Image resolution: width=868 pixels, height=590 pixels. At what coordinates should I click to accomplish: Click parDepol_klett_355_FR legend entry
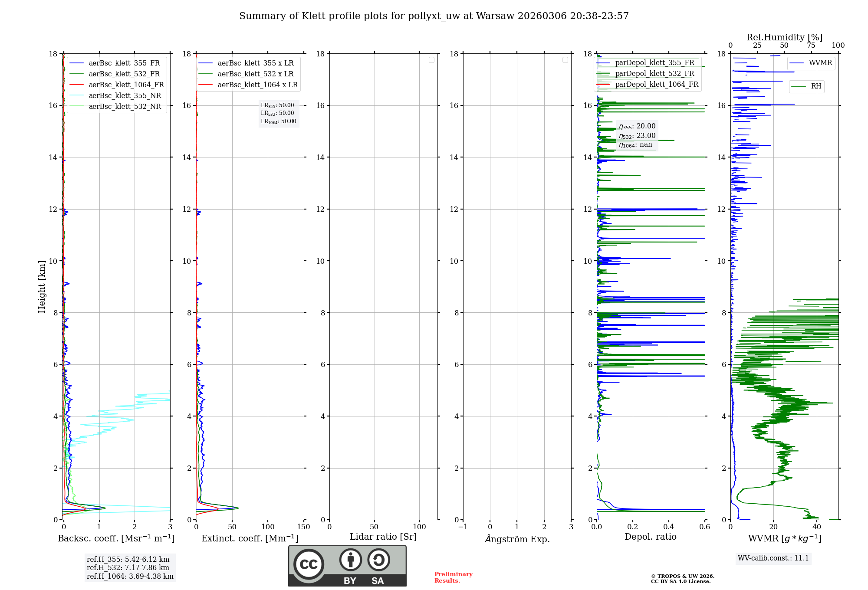pyautogui.click(x=654, y=63)
